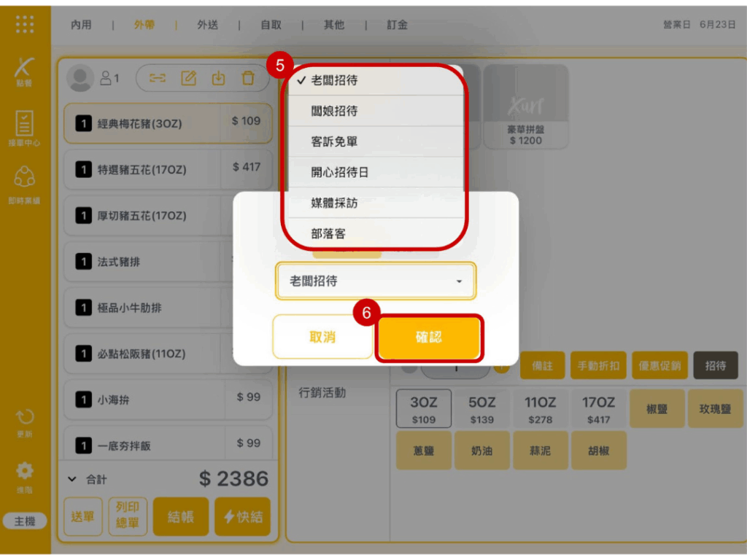Open the 接單中心 order center icon
The height and width of the screenshot is (560, 747).
25,128
